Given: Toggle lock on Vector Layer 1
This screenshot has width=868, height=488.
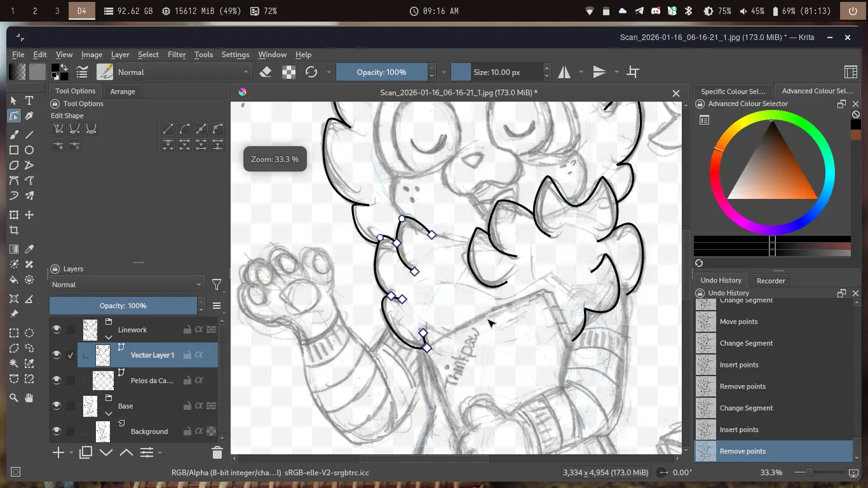Looking at the screenshot, I should click(x=187, y=355).
